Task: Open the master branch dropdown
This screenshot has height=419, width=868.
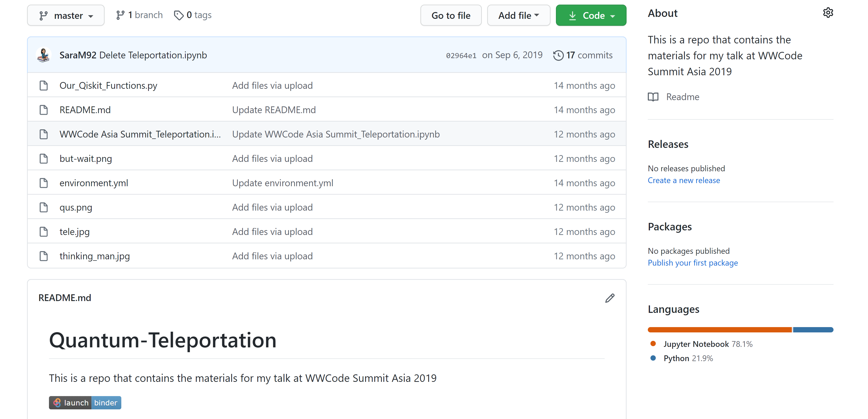Action: coord(66,15)
